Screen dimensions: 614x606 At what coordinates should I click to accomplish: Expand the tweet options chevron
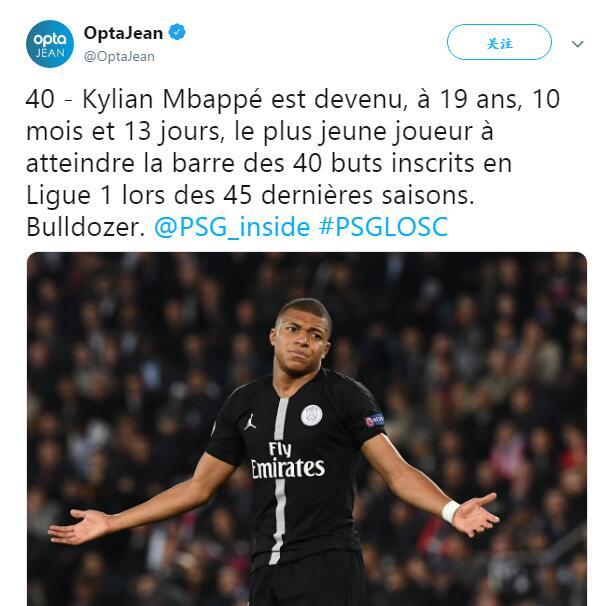coord(578,44)
